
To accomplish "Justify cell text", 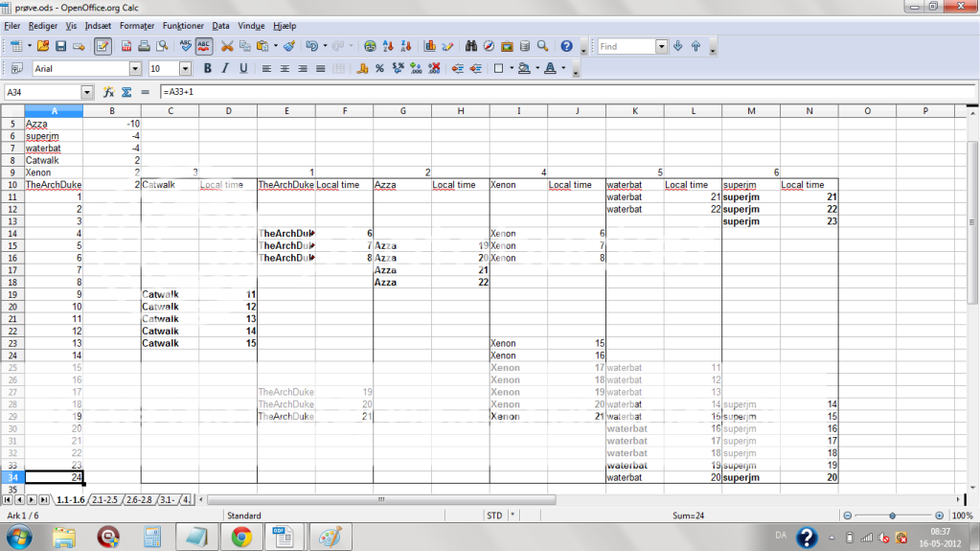I will [x=321, y=69].
